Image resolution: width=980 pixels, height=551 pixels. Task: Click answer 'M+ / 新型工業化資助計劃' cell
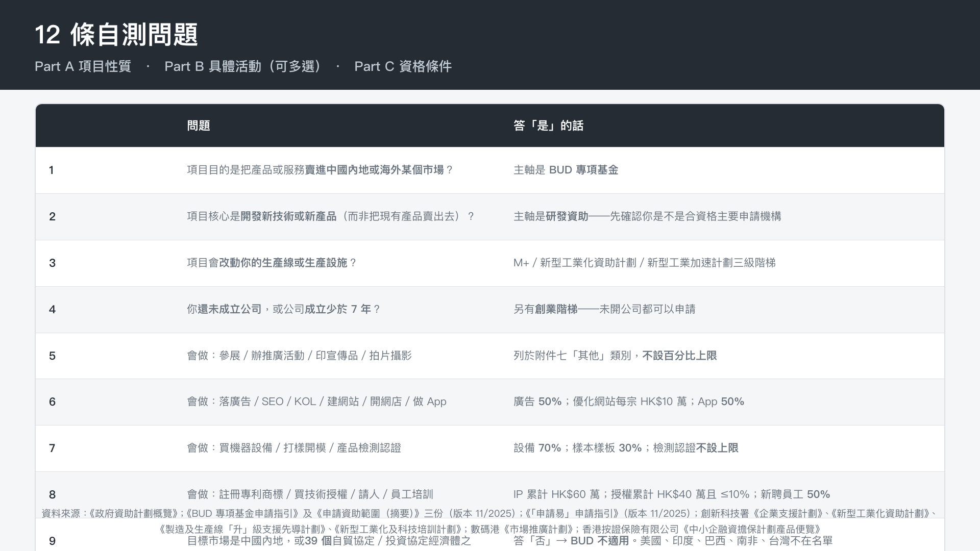point(645,263)
